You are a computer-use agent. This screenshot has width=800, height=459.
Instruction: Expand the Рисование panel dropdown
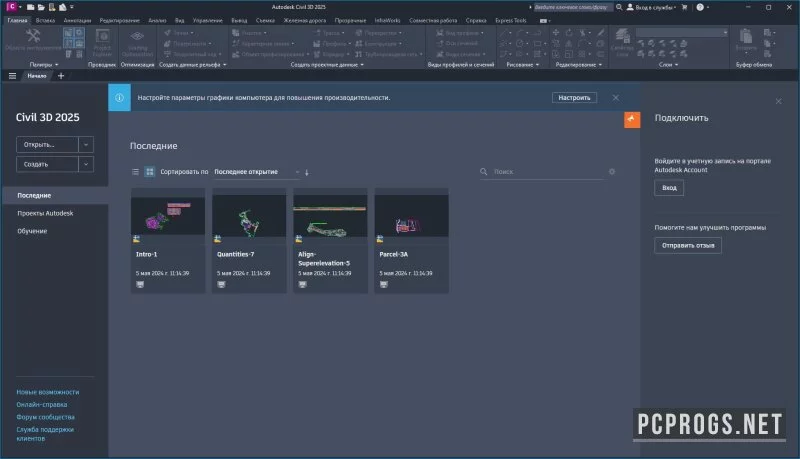(x=522, y=65)
